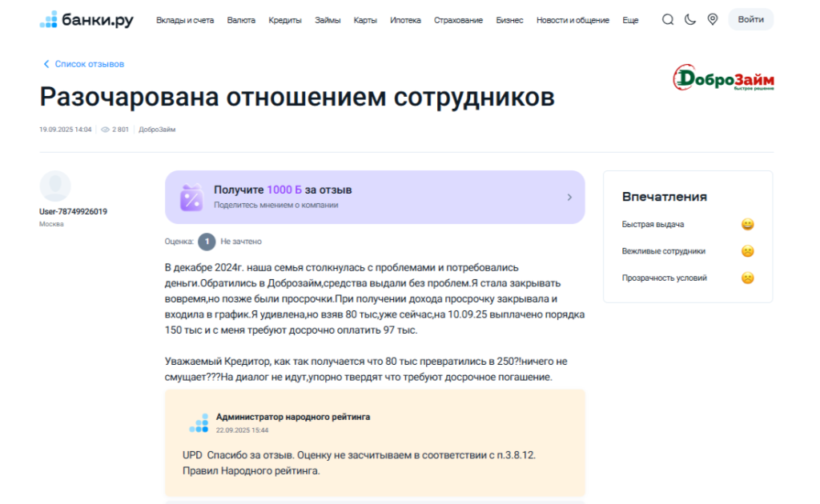Click the gift percent icon in the banner

(x=191, y=198)
